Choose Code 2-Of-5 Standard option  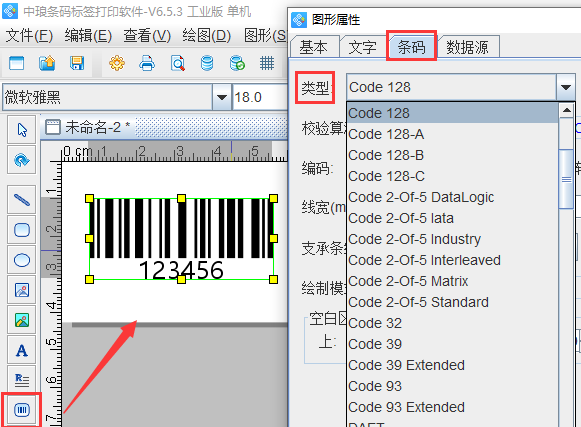click(x=453, y=302)
